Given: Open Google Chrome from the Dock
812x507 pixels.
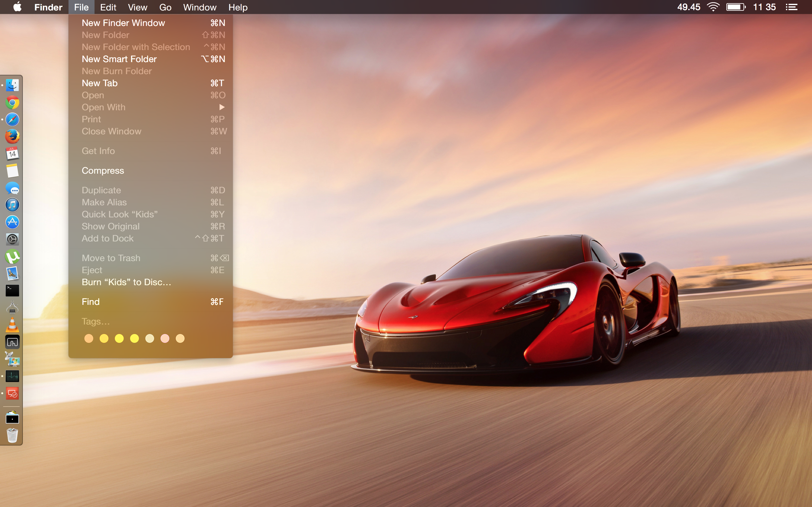Looking at the screenshot, I should pos(12,102).
